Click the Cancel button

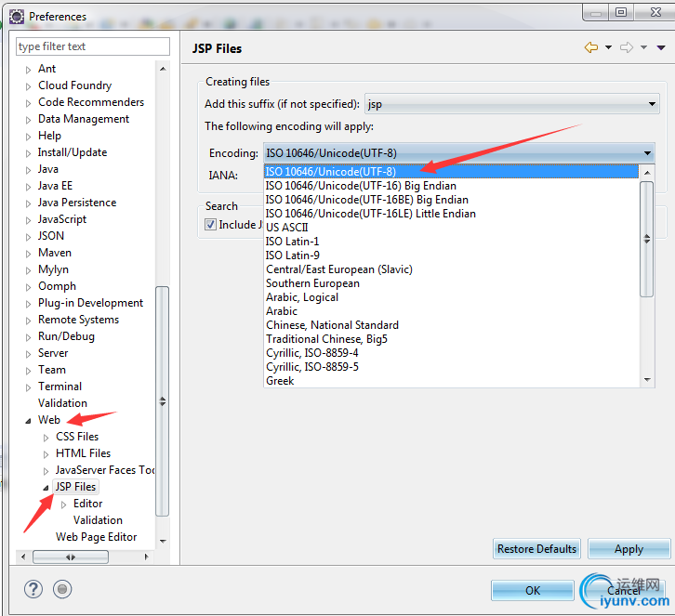624,591
